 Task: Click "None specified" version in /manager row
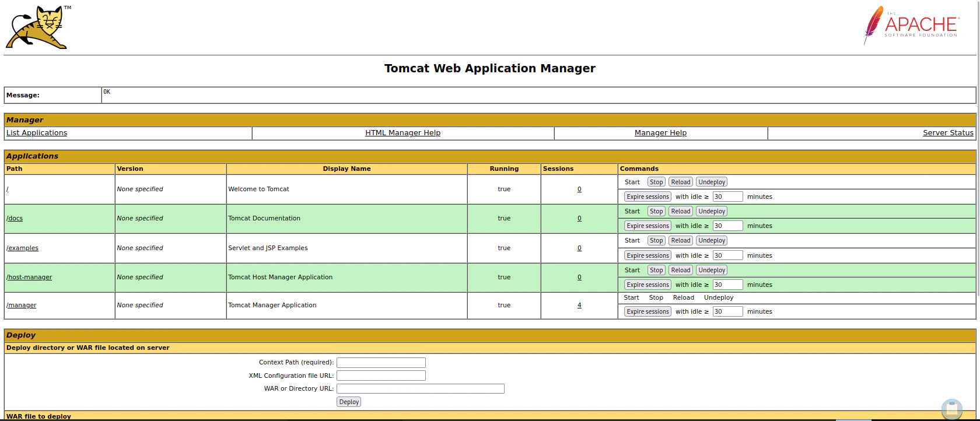[140, 306]
